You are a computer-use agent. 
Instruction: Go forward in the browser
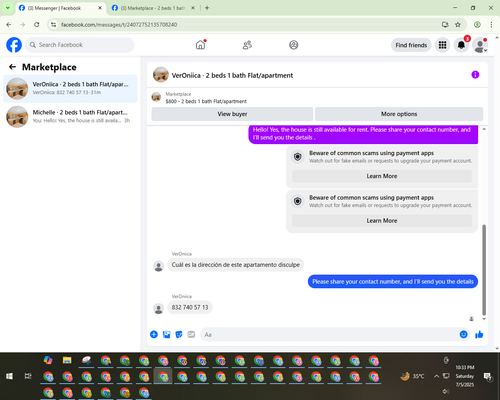coord(23,24)
